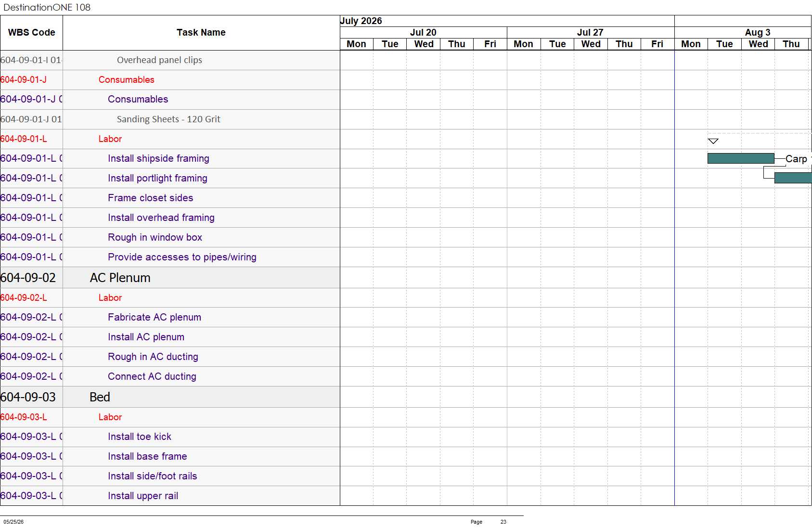Image resolution: width=812 pixels, height=528 pixels.
Task: Select WBS code 604-09-02-L in red
Action: pos(24,298)
